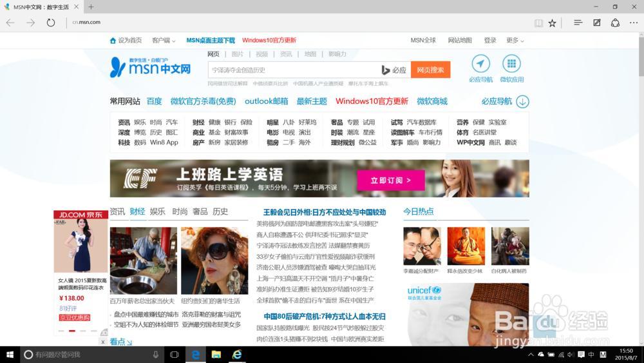Click the Cortana search box

pos(92,355)
